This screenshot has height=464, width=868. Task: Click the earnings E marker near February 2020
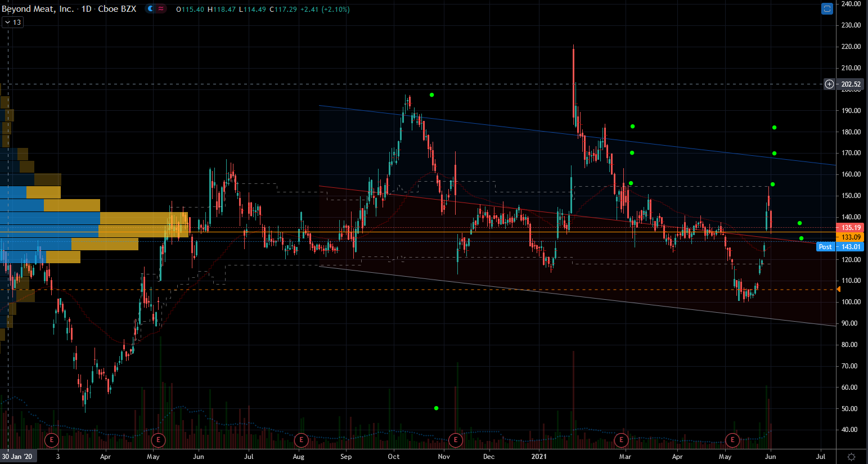point(52,440)
